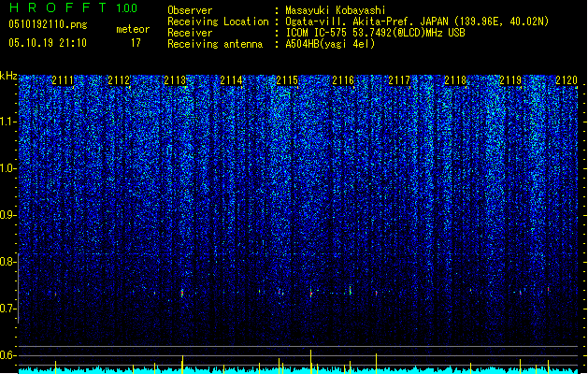
Task: Click the 2114 time marker
Action: click(232, 80)
